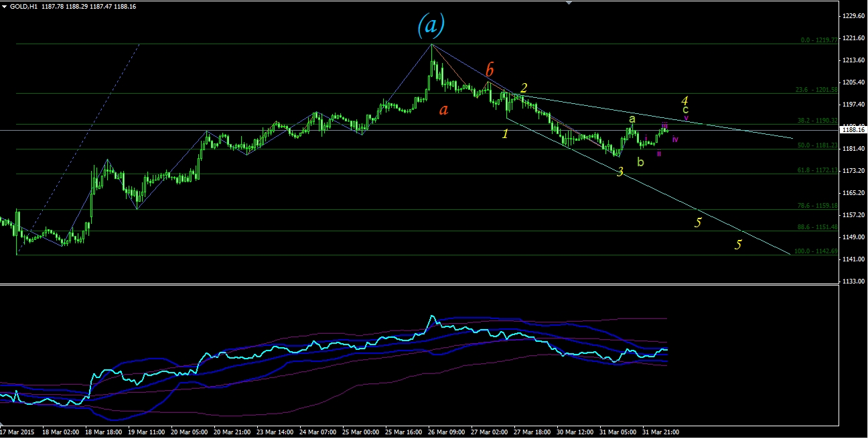
Task: Click 1213.60 on the price axis
Action: pyautogui.click(x=853, y=60)
